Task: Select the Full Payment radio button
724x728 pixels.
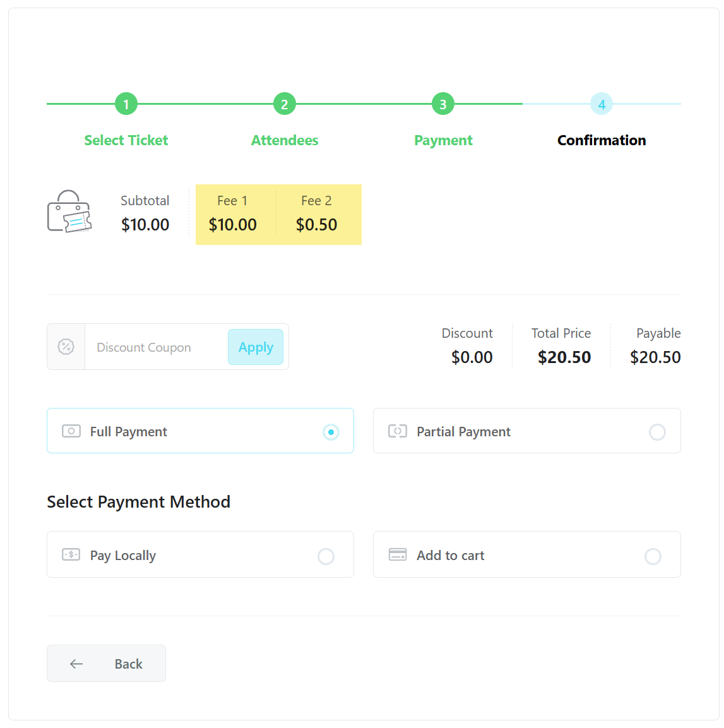Action: click(331, 432)
